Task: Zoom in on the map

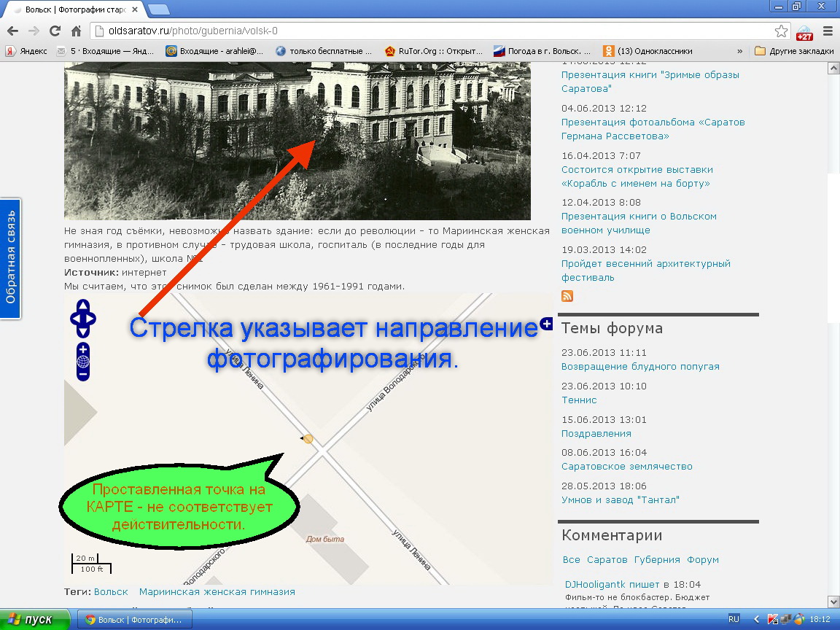Action: tap(83, 349)
